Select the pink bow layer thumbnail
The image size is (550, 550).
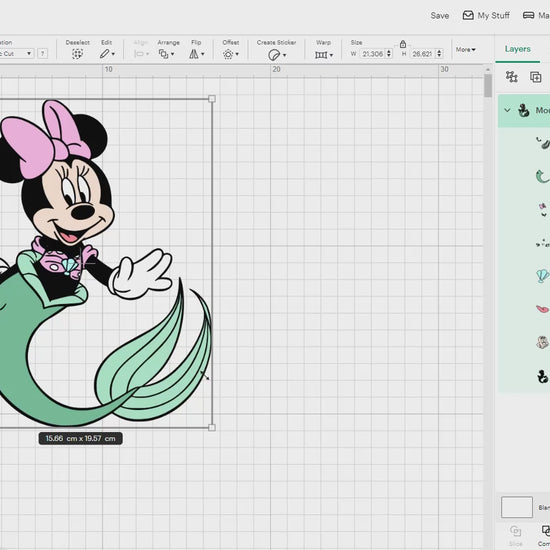pyautogui.click(x=543, y=210)
